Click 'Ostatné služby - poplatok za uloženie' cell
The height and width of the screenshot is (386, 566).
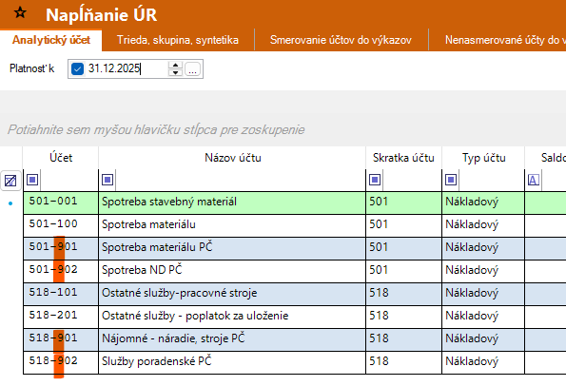232,317
